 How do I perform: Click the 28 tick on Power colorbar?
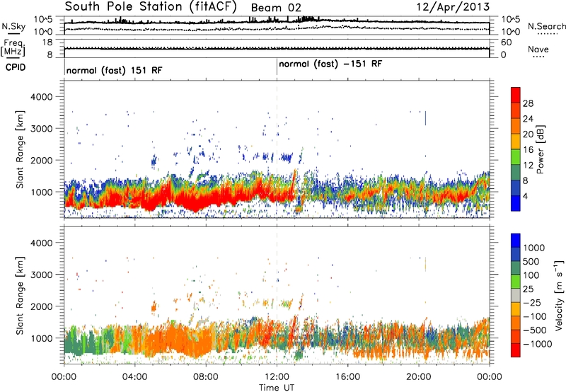(x=528, y=103)
